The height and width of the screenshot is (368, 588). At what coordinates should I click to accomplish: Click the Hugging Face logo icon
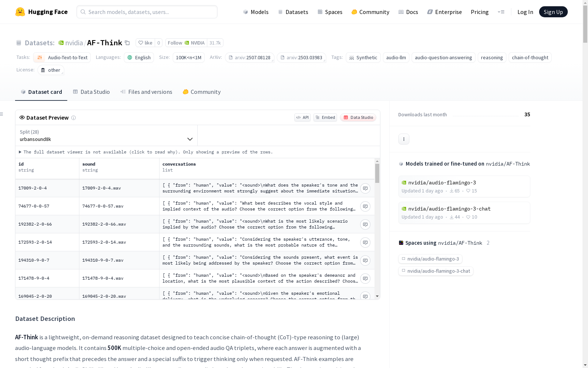point(20,12)
